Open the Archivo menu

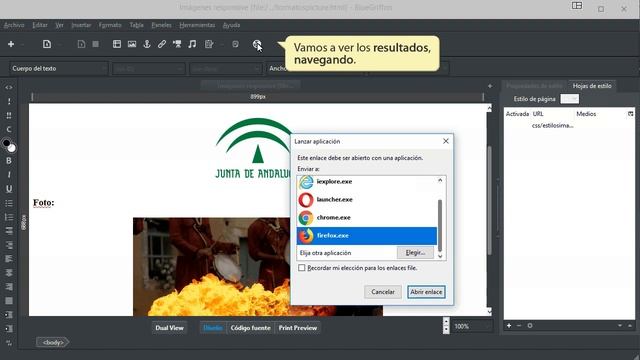(x=14, y=25)
